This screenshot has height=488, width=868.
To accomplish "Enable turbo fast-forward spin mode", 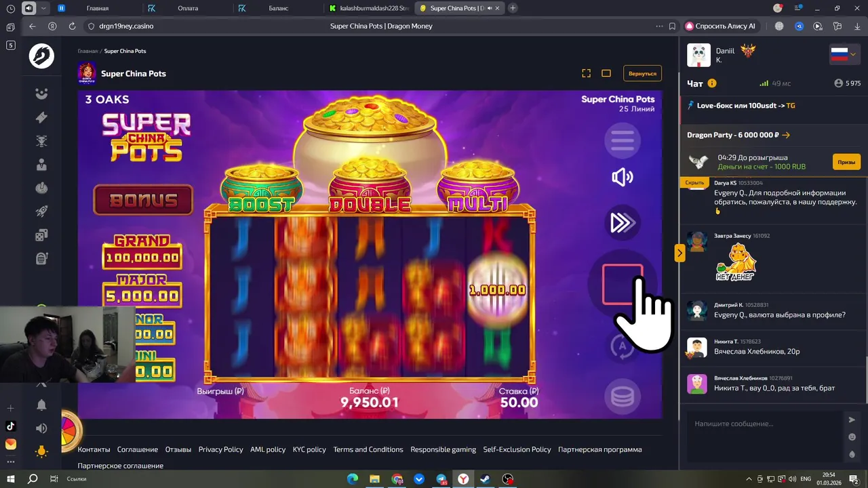I will (622, 222).
